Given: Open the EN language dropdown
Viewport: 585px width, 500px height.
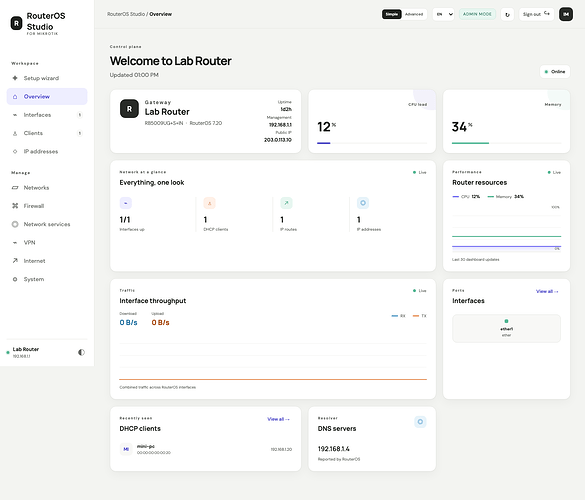Looking at the screenshot, I should [444, 14].
